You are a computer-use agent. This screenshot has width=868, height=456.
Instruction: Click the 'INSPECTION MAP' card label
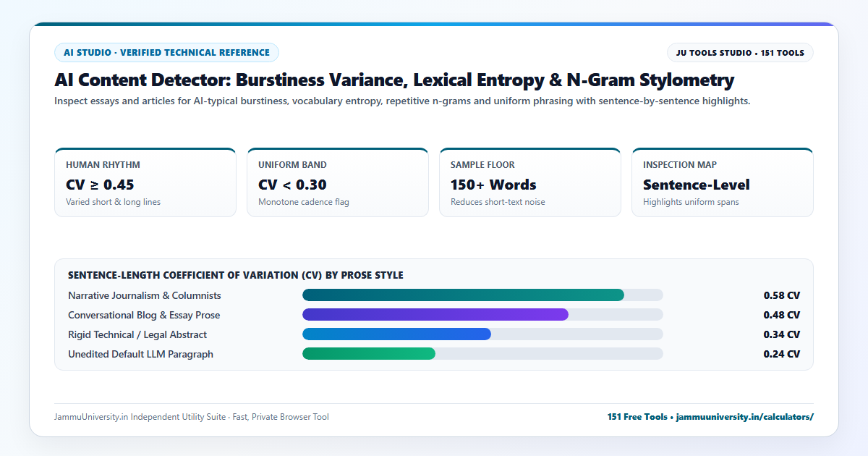pos(680,165)
